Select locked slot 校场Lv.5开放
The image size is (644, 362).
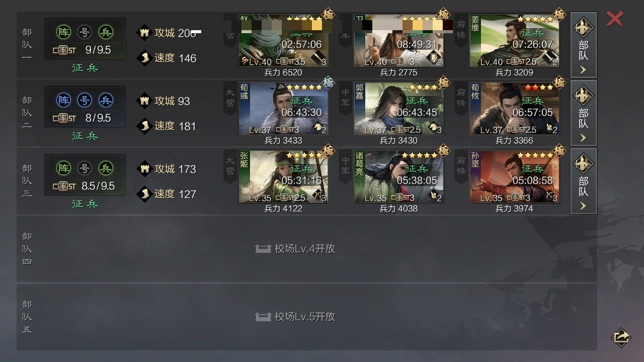pyautogui.click(x=307, y=317)
